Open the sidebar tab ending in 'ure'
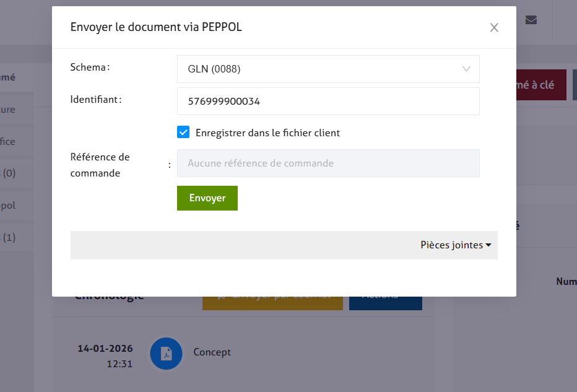Image resolution: width=577 pixels, height=392 pixels. (9, 110)
